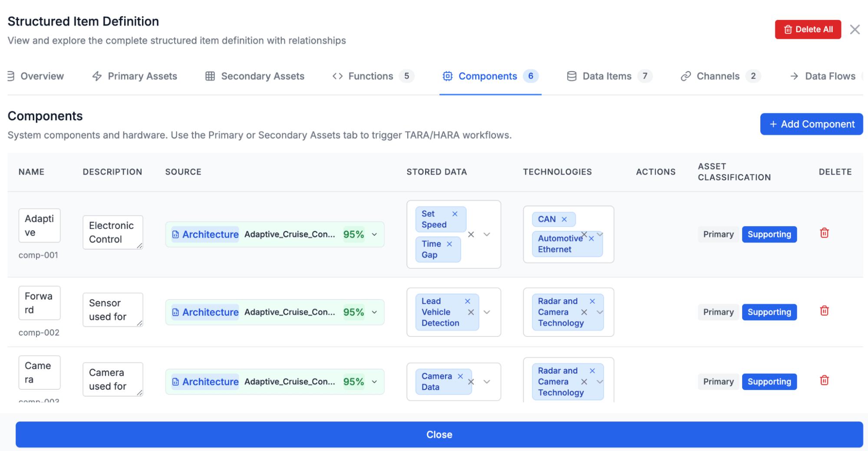Remove the Set Speed stored data tag
868x451 pixels.
455,214
